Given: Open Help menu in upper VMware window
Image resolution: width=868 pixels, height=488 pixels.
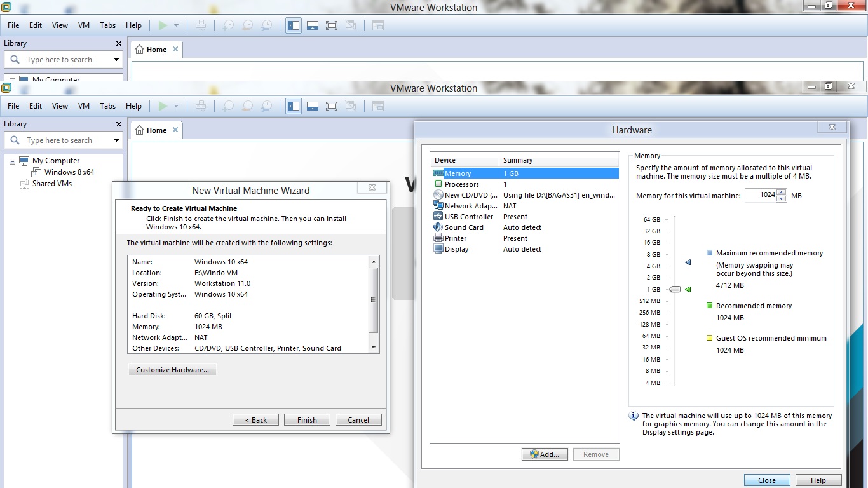Looking at the screenshot, I should click(133, 25).
